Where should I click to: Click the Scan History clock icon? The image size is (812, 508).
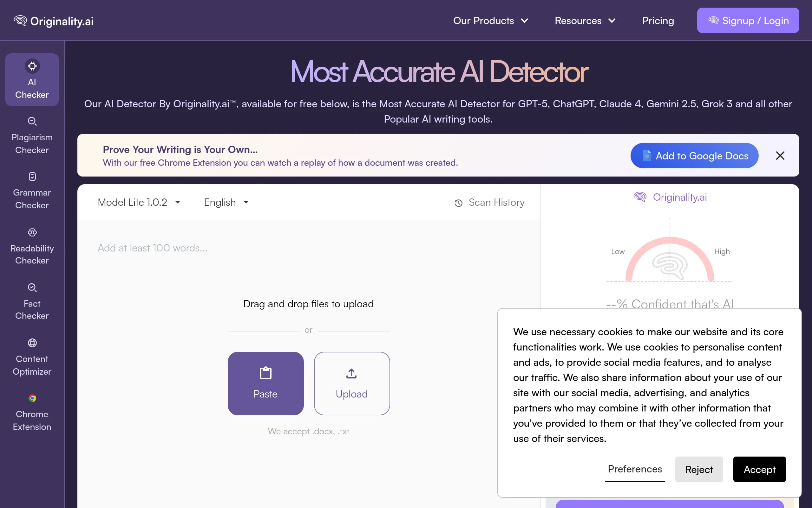[458, 203]
